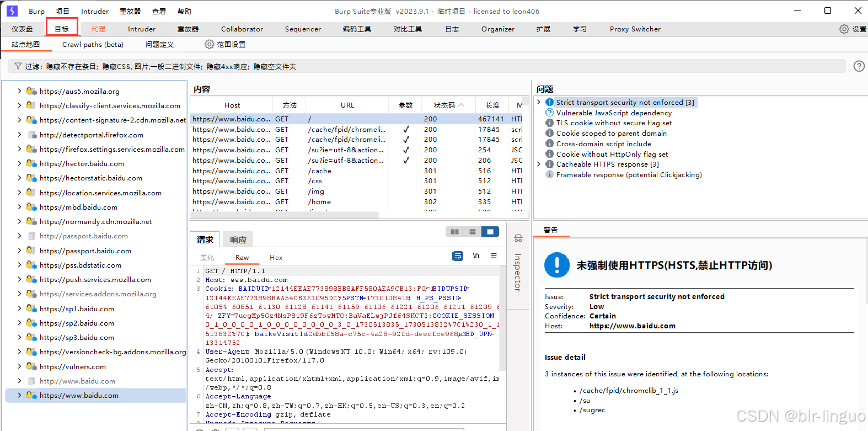Switch to Crawl paths (beta) subtab

pyautogui.click(x=93, y=44)
